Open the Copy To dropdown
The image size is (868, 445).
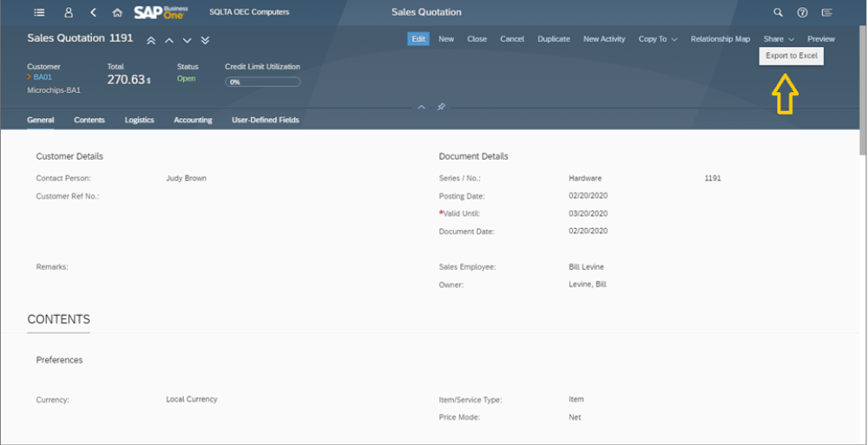(x=658, y=39)
